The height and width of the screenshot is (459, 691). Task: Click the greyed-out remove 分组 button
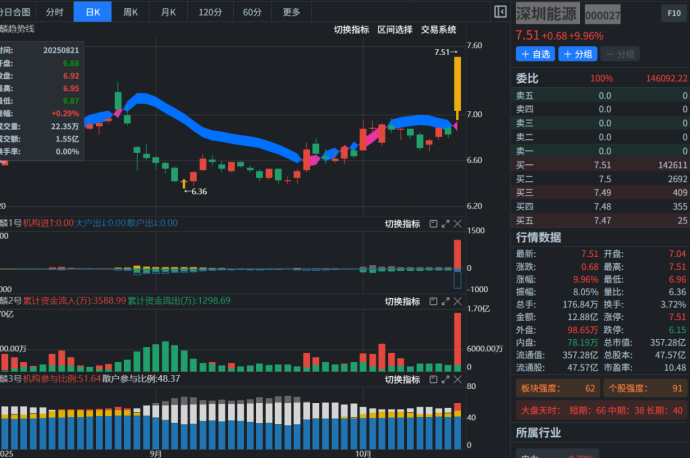(x=620, y=54)
